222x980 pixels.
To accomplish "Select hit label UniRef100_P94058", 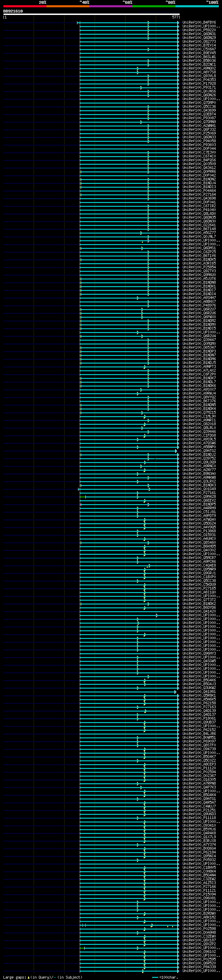I will (199, 141).
